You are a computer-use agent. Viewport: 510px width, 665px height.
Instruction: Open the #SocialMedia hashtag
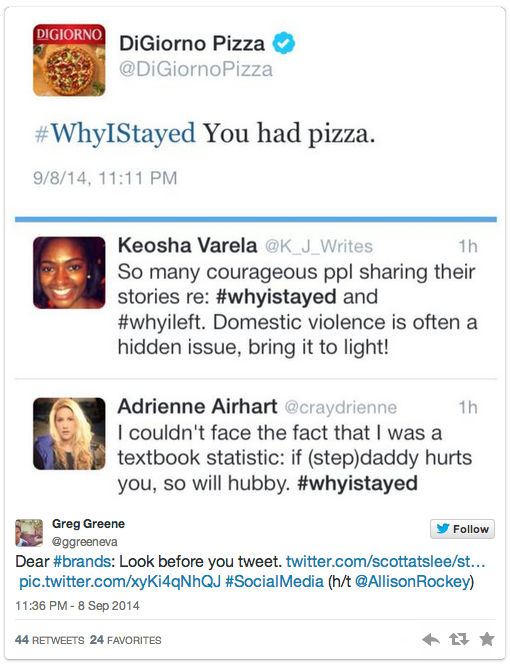click(274, 581)
